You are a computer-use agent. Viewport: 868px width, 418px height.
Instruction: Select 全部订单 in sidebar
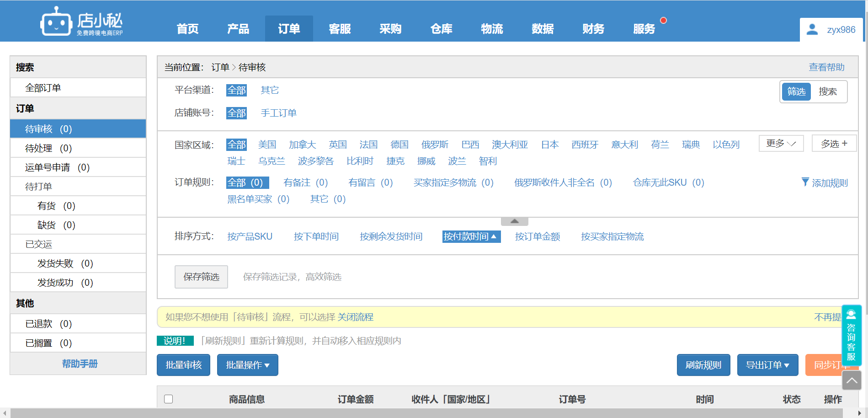78,87
